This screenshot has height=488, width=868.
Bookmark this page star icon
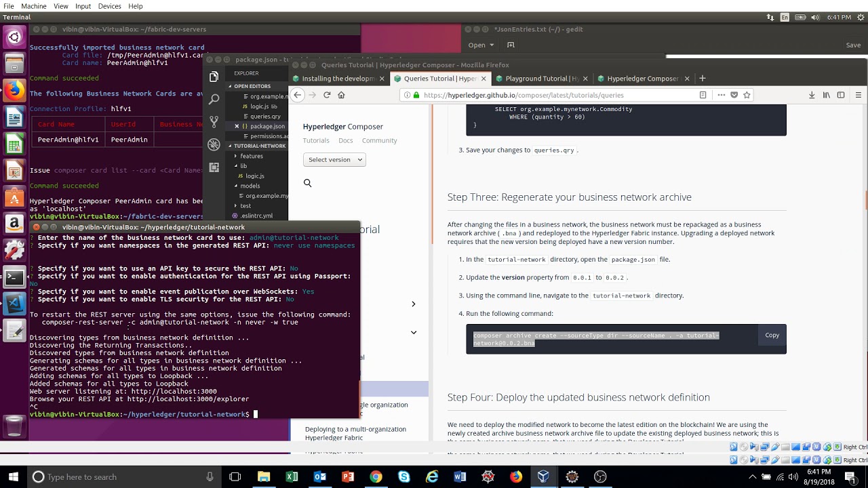[747, 95]
